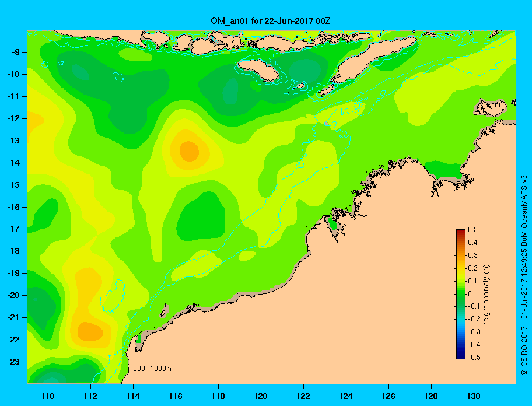Click the -17 latitude label
Viewport: 532px width, 406px height.
13,229
